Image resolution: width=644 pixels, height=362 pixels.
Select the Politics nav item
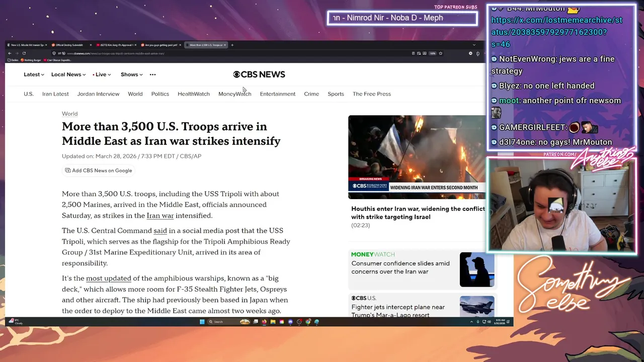tap(160, 94)
